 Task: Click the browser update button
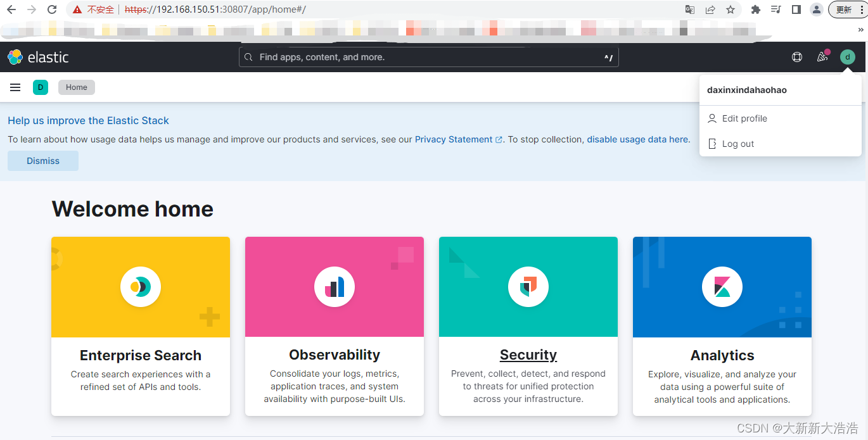847,9
